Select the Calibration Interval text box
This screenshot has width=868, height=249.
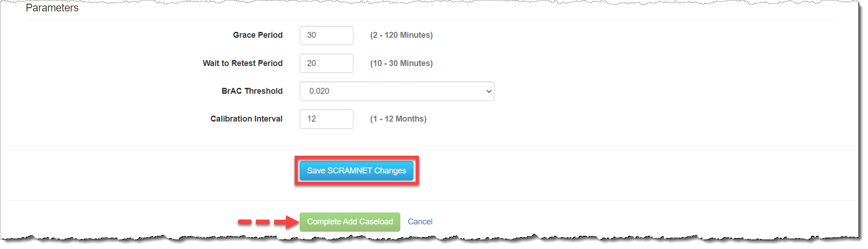tap(326, 119)
